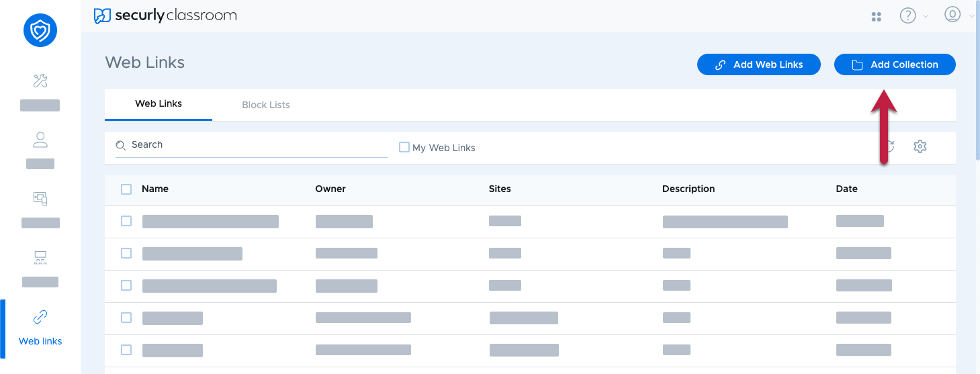Open the user account avatar icon
Viewport: 980px width, 374px height.
952,15
